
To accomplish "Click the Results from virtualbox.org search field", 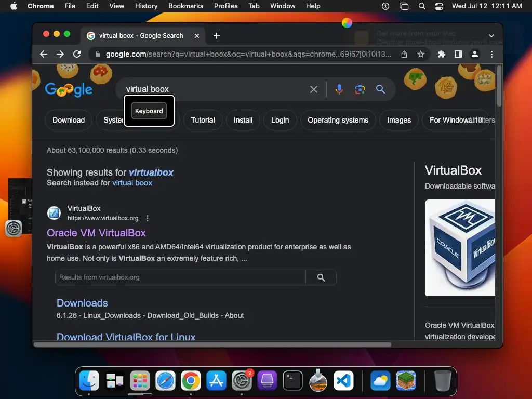I will (180, 277).
